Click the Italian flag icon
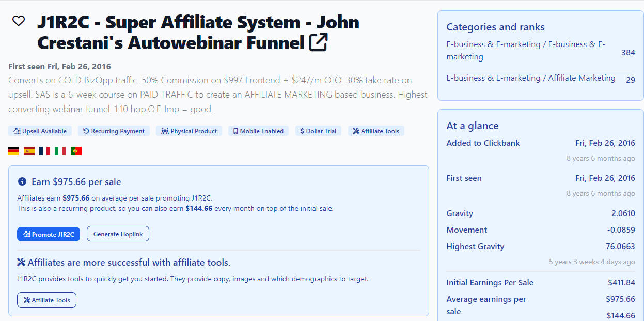Screen dimensions: 644x321 click(60, 151)
